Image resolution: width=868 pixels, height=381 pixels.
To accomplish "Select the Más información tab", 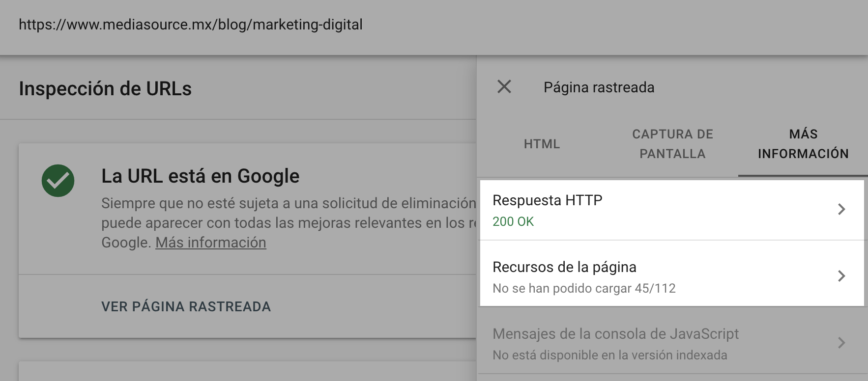I will click(x=803, y=144).
